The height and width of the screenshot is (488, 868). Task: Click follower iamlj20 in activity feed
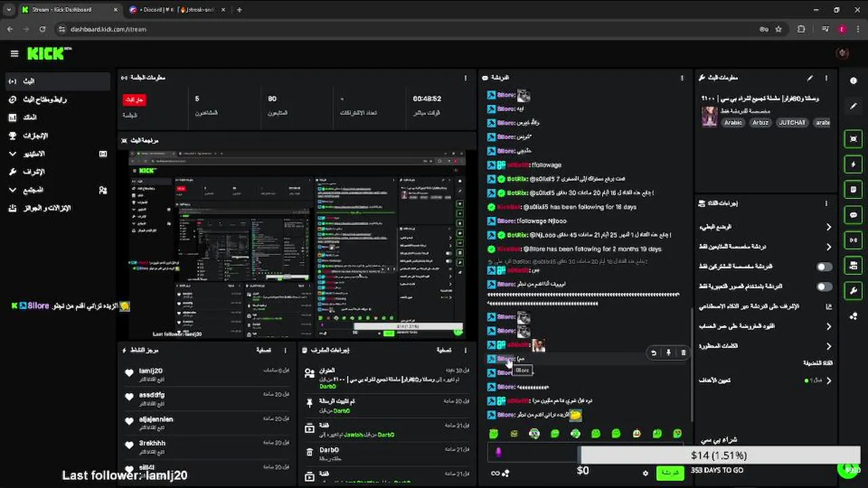[151, 371]
